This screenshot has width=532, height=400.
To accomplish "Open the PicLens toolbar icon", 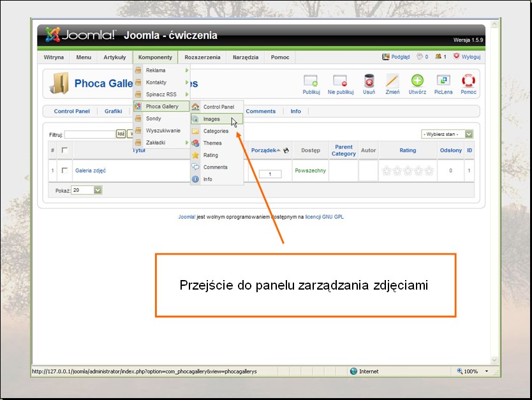I will (443, 81).
